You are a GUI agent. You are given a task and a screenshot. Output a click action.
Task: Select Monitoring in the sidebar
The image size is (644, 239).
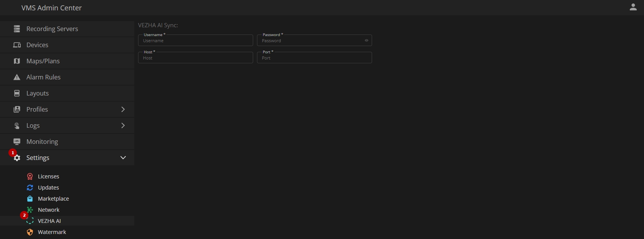67,142
